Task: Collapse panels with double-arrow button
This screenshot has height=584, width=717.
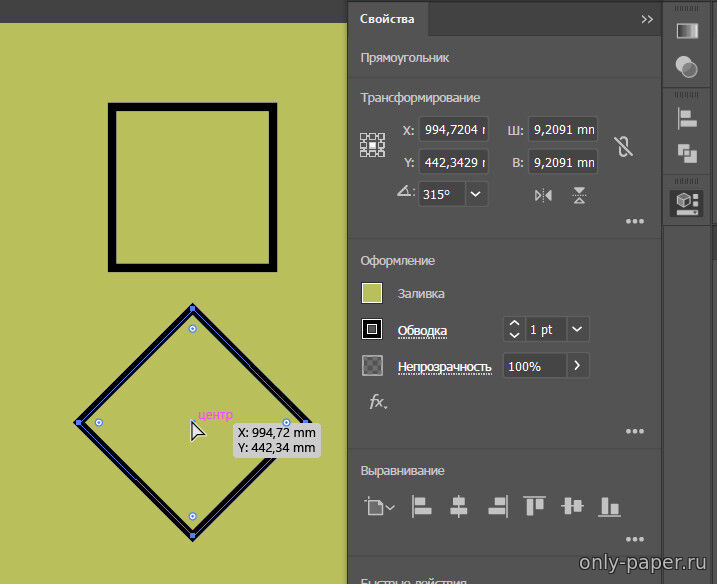Action: (x=647, y=19)
